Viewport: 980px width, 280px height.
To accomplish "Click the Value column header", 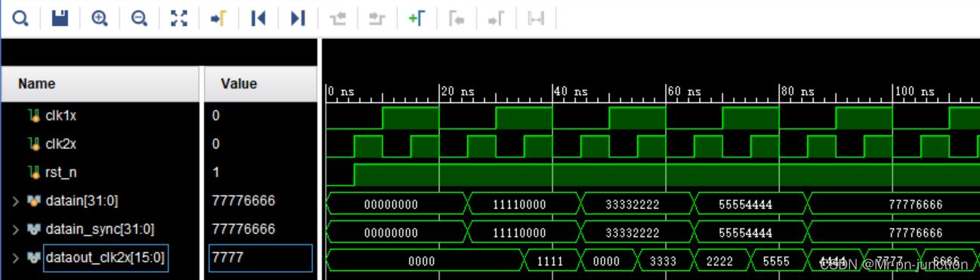I will pyautogui.click(x=260, y=84).
